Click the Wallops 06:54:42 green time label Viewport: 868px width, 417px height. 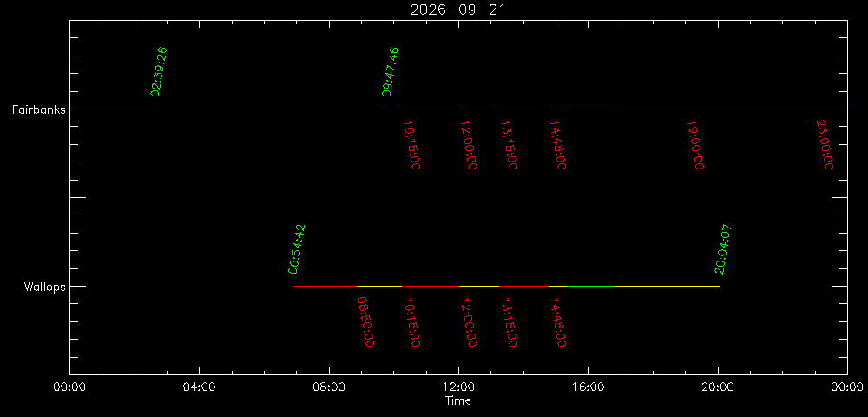297,249
